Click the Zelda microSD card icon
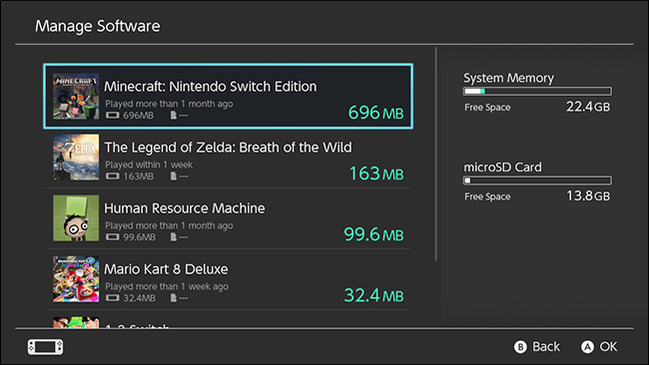 tap(173, 176)
